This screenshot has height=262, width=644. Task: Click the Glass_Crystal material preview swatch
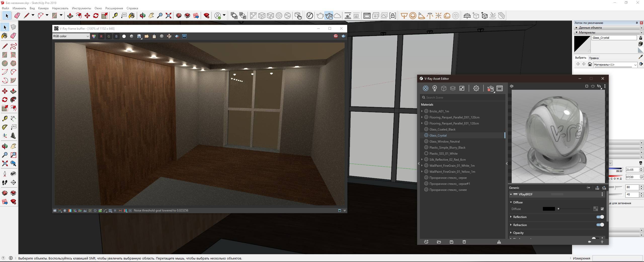(x=582, y=44)
